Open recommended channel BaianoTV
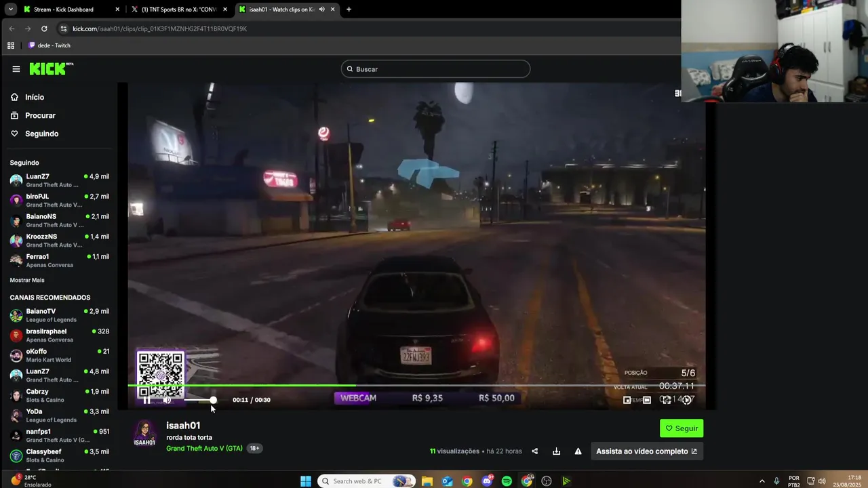Screen dimensions: 868x488 (60, 315)
